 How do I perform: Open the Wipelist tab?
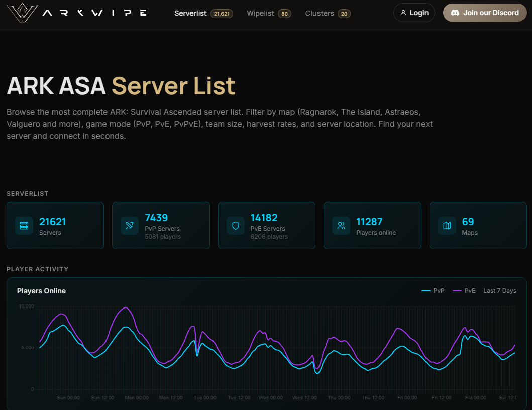pyautogui.click(x=260, y=13)
